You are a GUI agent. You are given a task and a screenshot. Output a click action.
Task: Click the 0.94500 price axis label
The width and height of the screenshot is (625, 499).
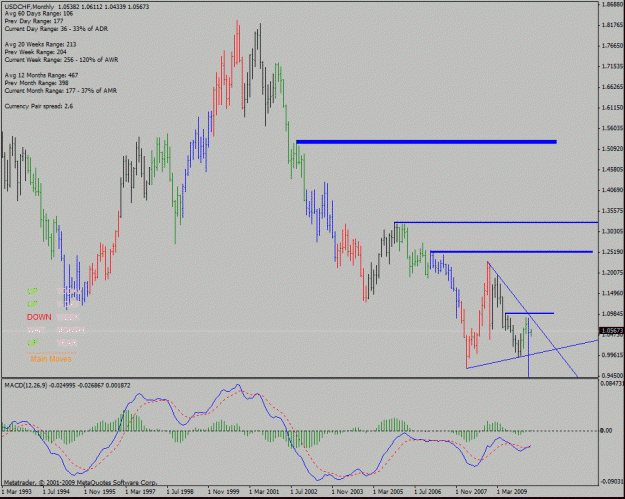tap(613, 375)
